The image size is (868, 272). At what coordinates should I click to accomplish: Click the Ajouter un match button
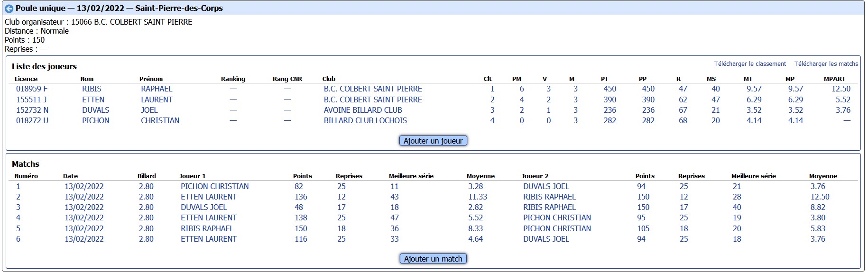pos(433,259)
